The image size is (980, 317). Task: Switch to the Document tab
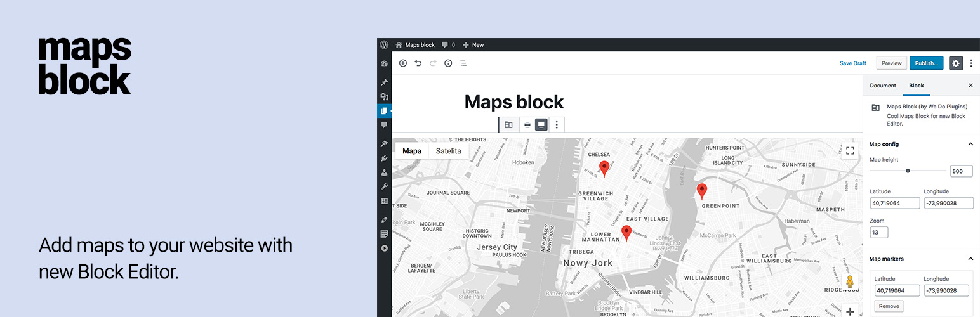coord(883,86)
